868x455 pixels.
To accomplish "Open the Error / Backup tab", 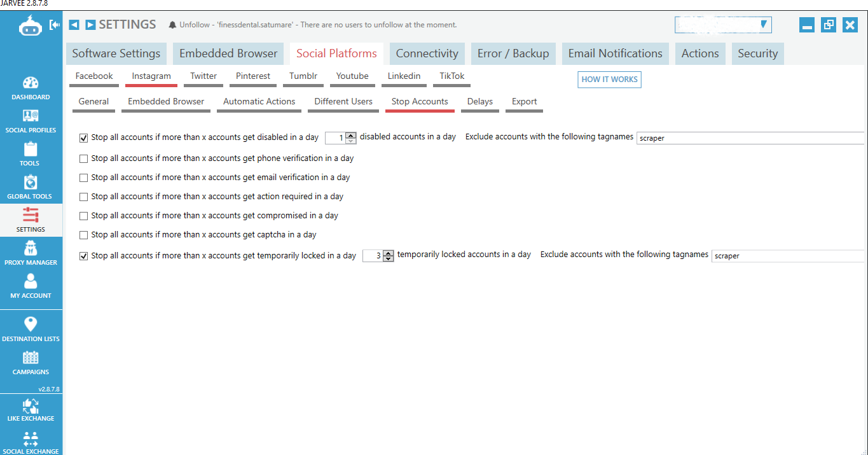I will (x=513, y=53).
